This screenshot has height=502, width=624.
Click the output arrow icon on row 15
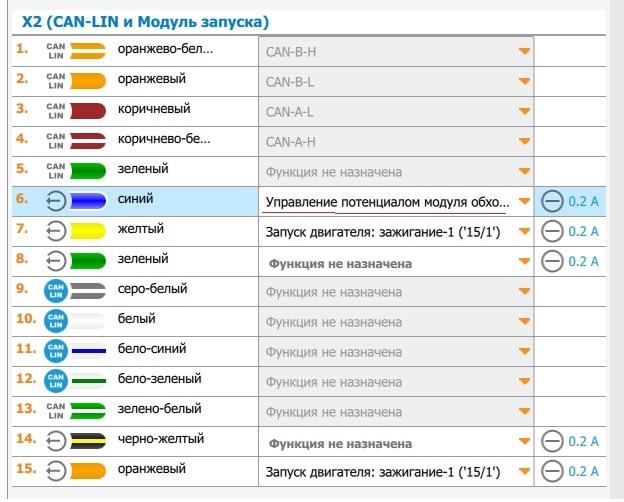click(x=56, y=471)
